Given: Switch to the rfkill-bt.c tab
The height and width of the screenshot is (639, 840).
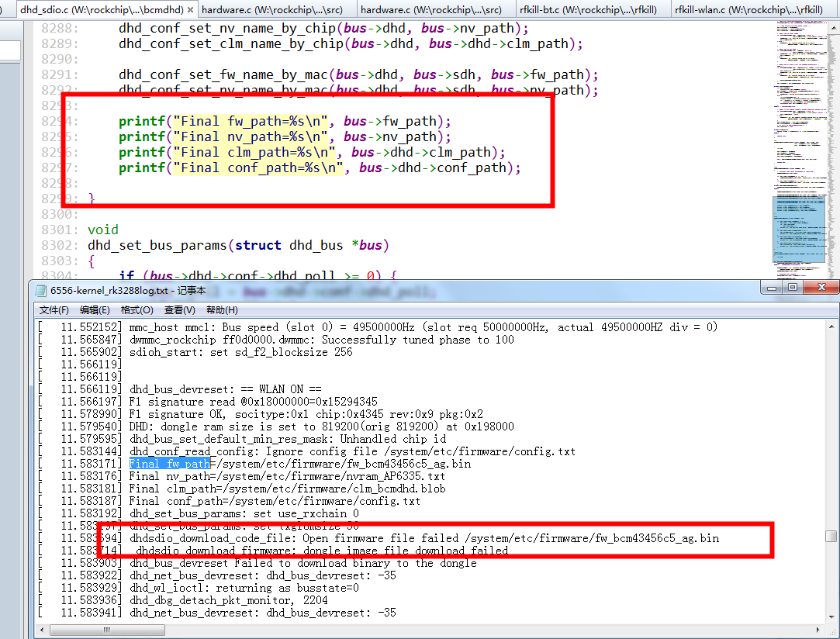Looking at the screenshot, I should coord(588,9).
